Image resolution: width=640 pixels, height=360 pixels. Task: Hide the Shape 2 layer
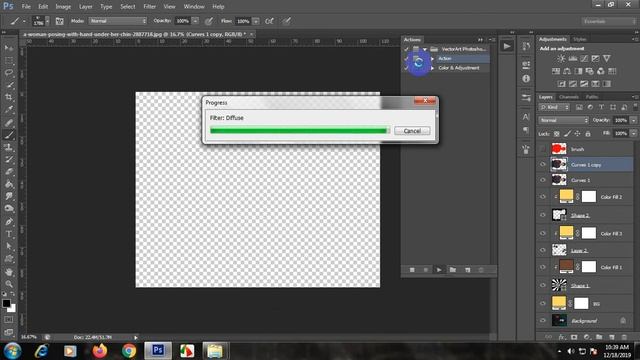point(542,215)
